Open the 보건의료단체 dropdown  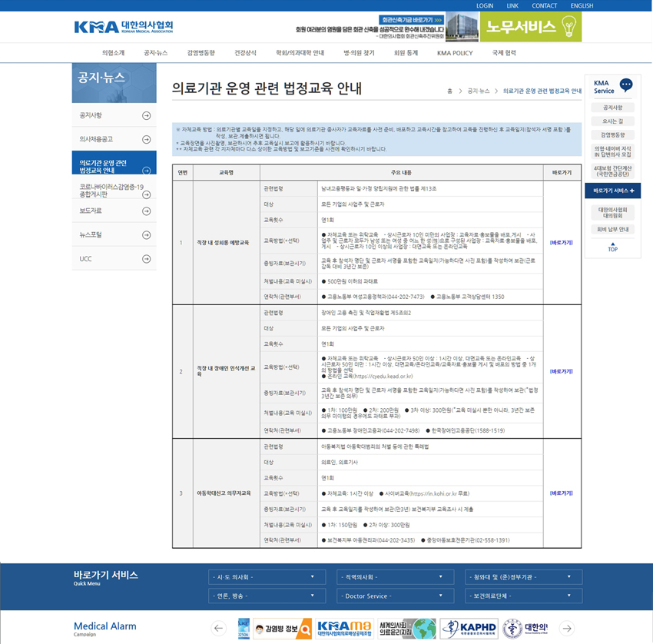tap(523, 596)
